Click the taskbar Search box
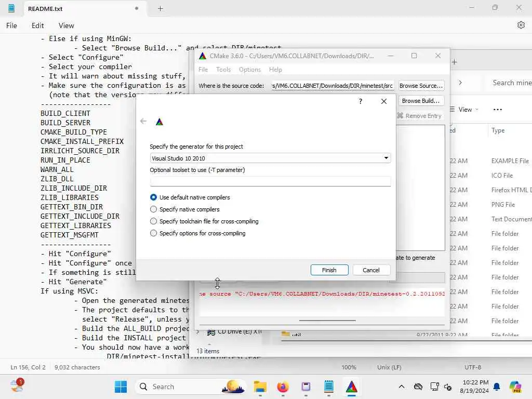The width and height of the screenshot is (532, 399). coord(190,387)
